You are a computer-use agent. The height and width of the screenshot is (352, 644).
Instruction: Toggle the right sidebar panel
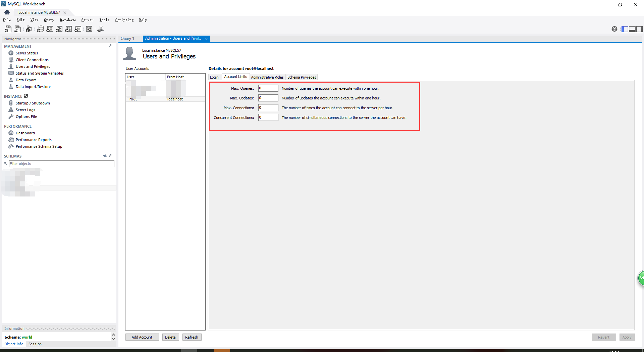pos(640,29)
